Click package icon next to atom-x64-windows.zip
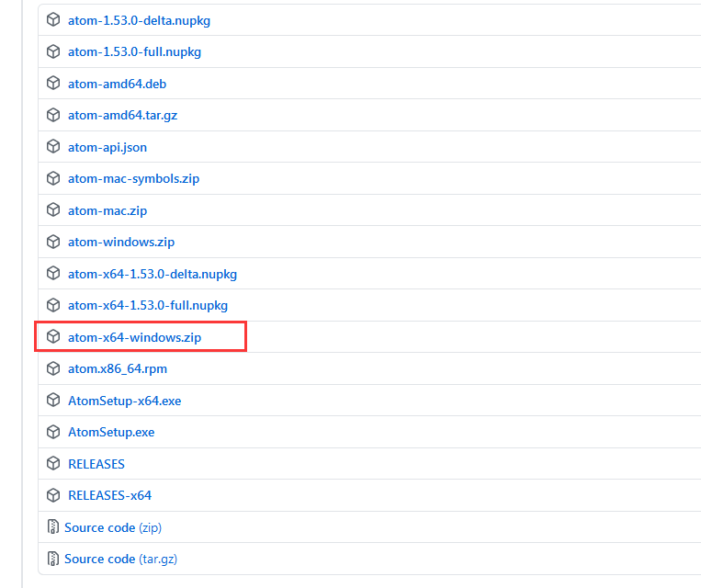This screenshot has width=701, height=588. tap(53, 336)
